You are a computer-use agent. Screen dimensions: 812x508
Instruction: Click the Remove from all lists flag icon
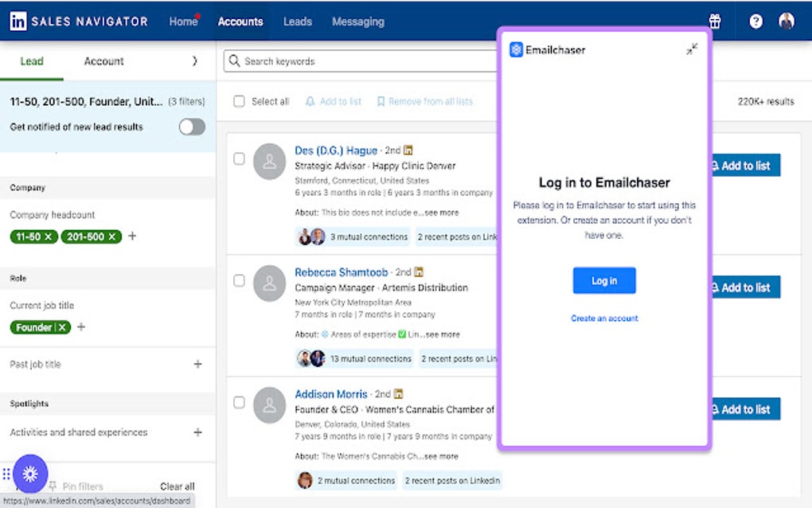click(x=381, y=101)
